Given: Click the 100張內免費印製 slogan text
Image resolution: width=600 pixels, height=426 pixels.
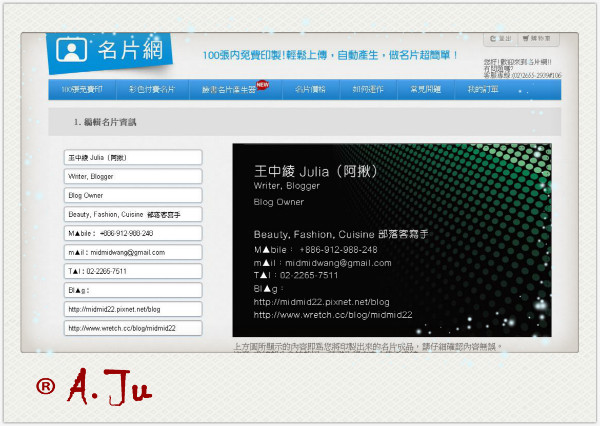Looking at the screenshot, I should [x=330, y=55].
